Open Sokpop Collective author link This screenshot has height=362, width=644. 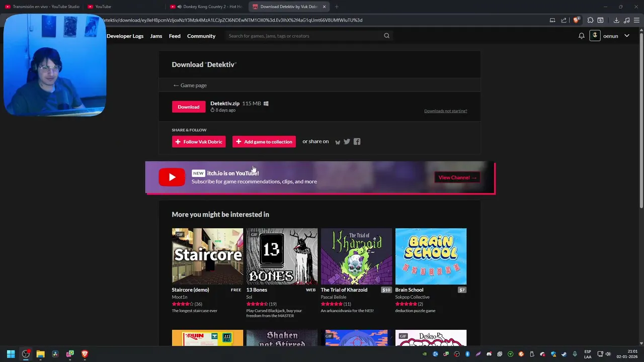[x=413, y=297]
